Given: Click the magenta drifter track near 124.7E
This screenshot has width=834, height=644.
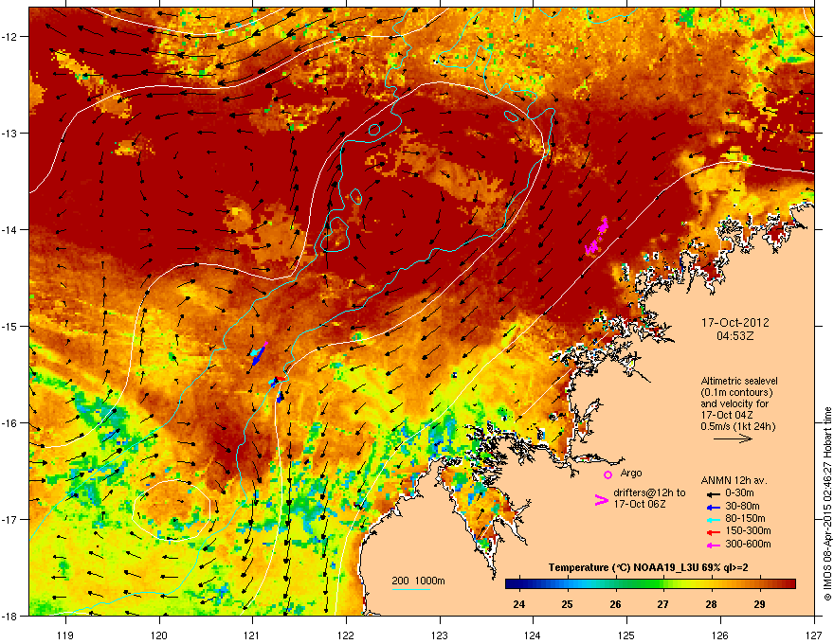Looking at the screenshot, I should tap(597, 236).
